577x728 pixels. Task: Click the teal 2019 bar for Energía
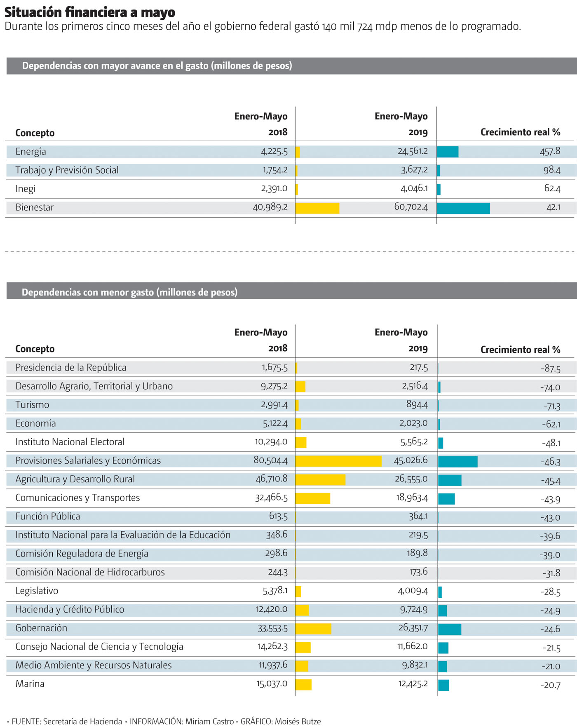[x=448, y=152]
